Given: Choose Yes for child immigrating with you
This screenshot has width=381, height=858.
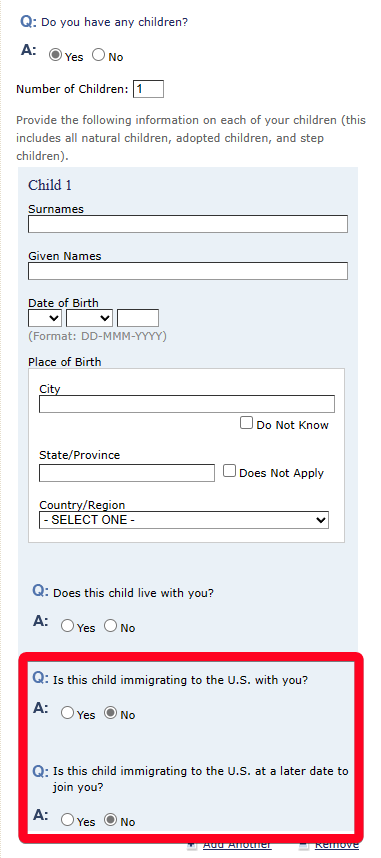Looking at the screenshot, I should 67,713.
